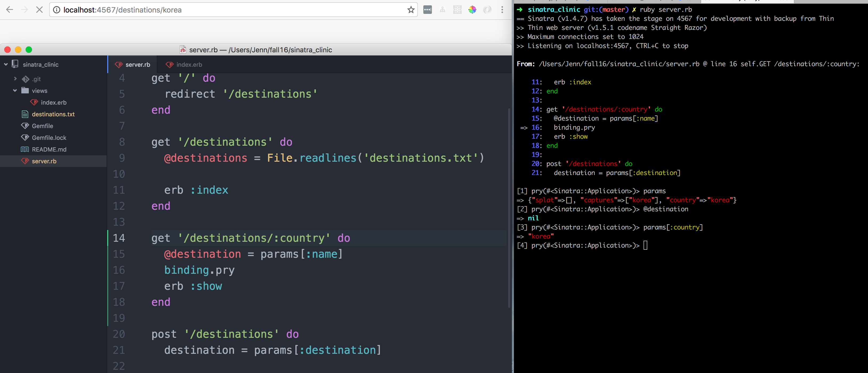Click the File.readlines code line
868x373 pixels.
[324, 158]
